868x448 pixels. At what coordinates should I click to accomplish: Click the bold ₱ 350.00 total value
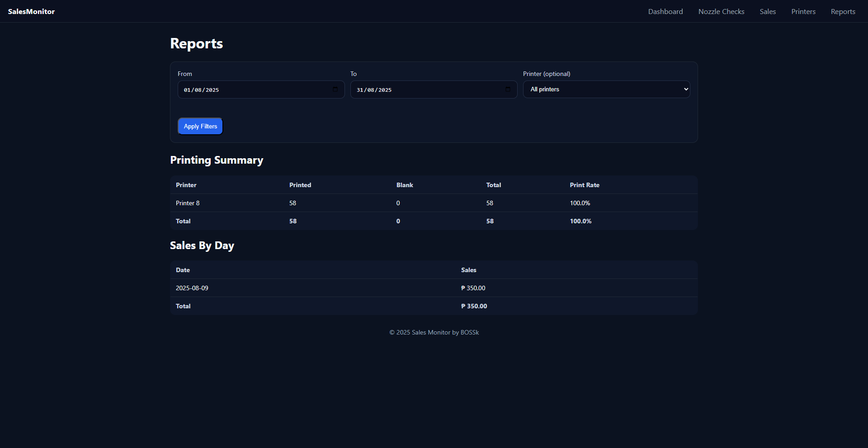474,306
